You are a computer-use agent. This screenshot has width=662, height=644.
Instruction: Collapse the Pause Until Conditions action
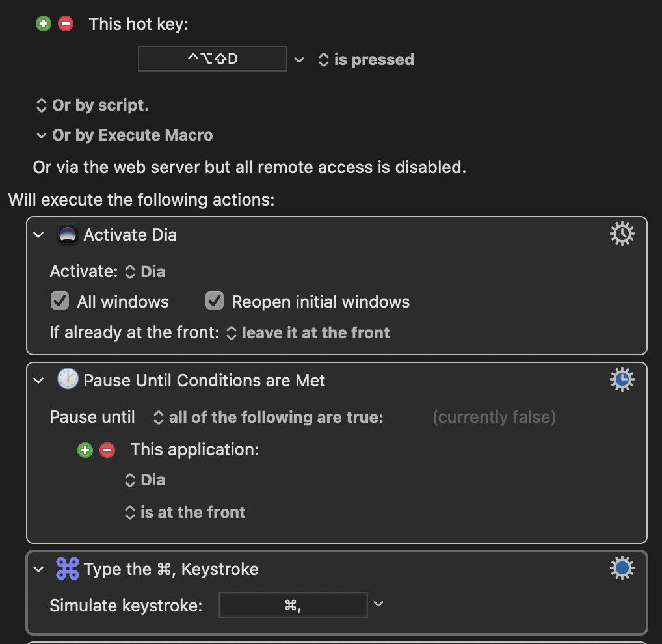click(38, 381)
